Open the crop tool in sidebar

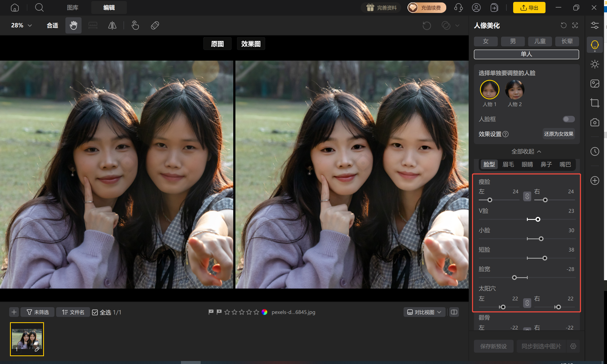coord(595,103)
